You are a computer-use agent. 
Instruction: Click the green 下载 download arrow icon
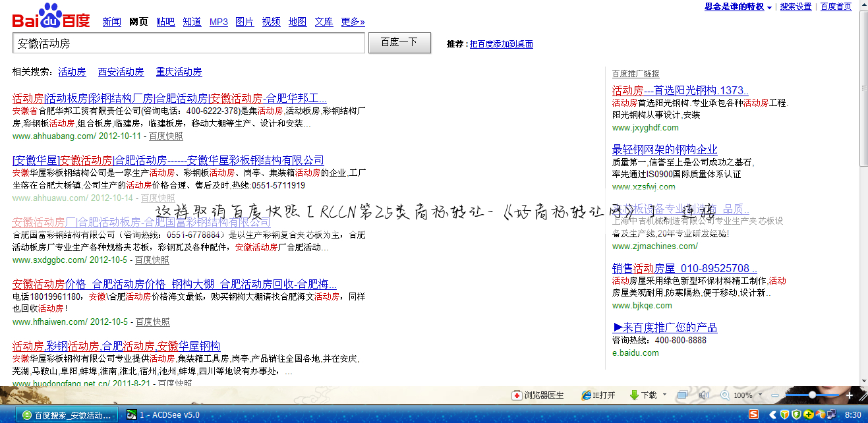633,395
